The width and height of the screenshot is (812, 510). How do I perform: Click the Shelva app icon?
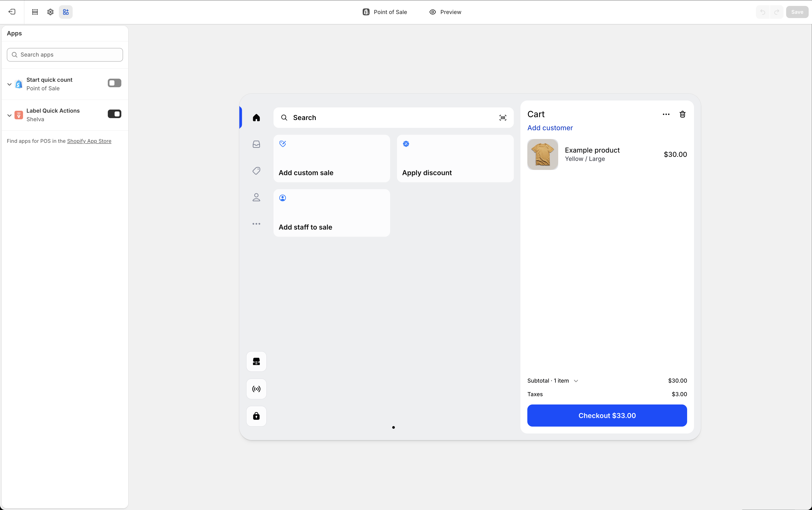[19, 115]
